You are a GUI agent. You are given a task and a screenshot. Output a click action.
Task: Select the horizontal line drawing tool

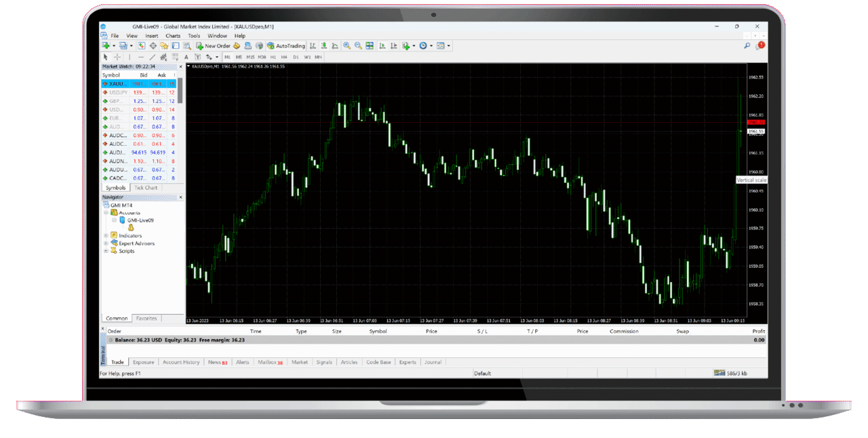[x=140, y=57]
